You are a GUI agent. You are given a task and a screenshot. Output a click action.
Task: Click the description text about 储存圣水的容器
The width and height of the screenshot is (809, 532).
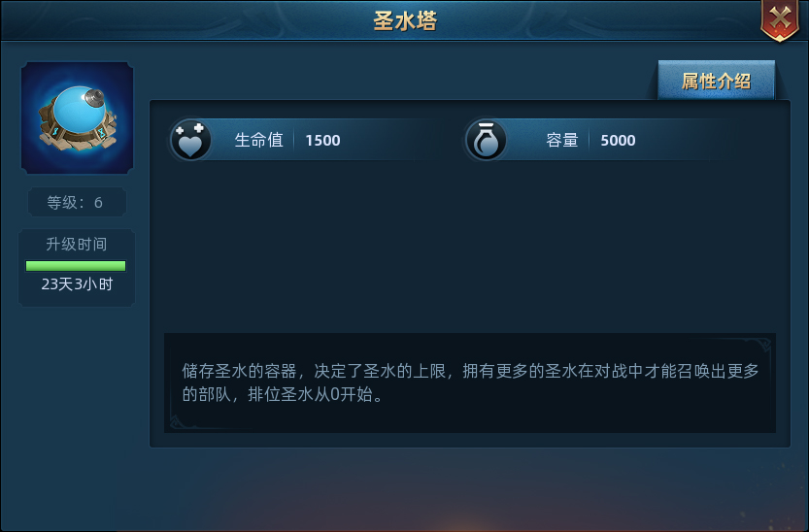tap(470, 382)
